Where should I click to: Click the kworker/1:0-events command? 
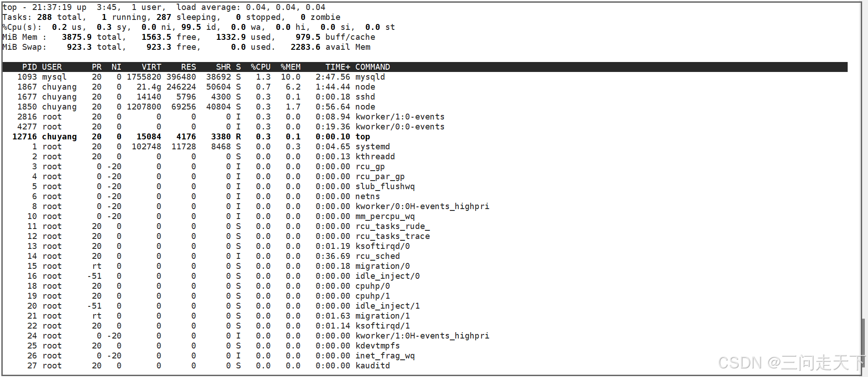coord(400,117)
